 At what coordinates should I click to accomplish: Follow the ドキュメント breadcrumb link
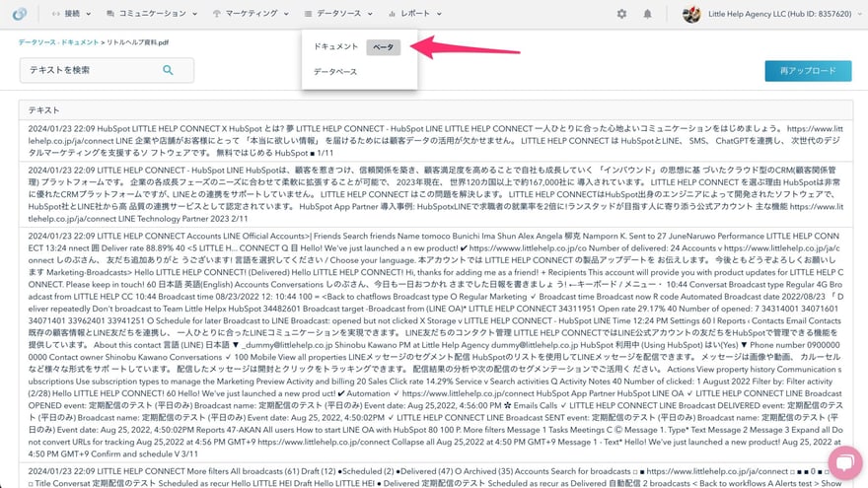79,42
